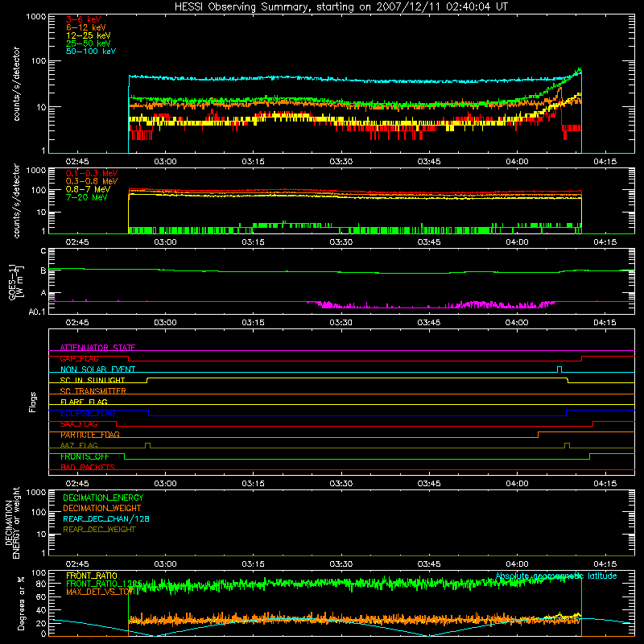The width and height of the screenshot is (644, 644).
Task: Click the GOES-11 vertical axis label
Action: [15, 282]
